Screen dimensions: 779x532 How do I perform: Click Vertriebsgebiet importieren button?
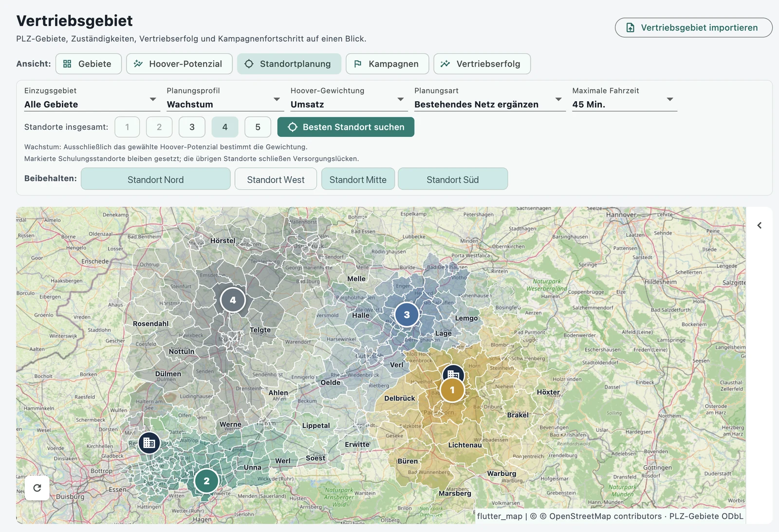[694, 28]
